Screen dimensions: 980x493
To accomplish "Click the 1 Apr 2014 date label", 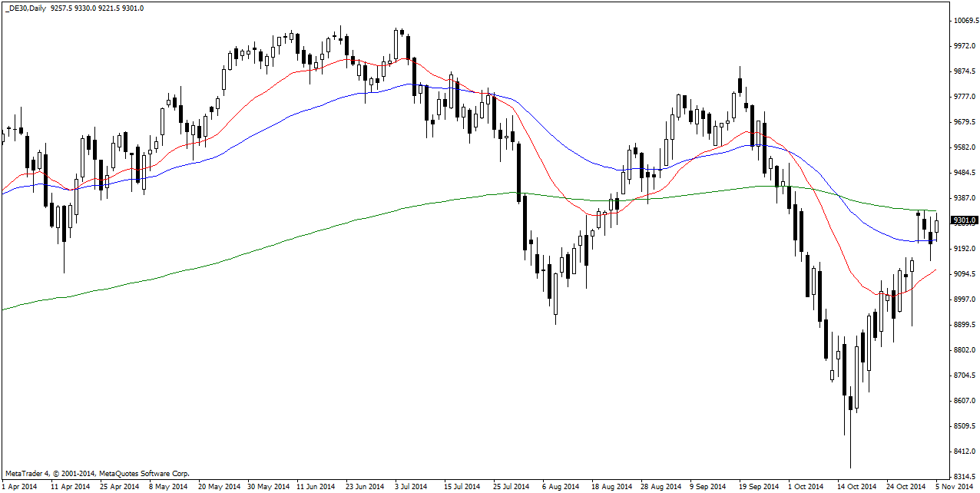I will 18,486.
